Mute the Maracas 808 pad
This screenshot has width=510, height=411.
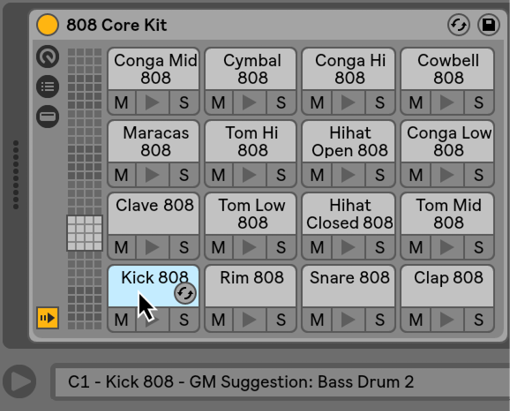click(x=121, y=175)
